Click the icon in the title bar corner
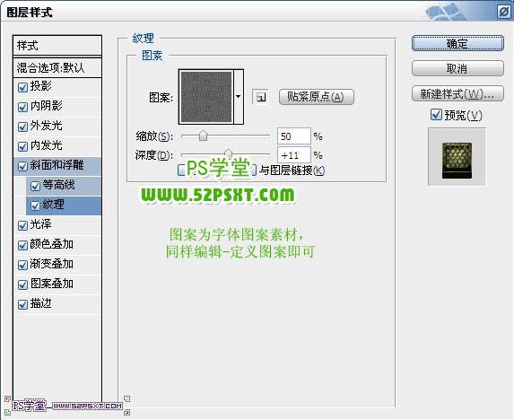The image size is (514, 420). click(x=503, y=13)
